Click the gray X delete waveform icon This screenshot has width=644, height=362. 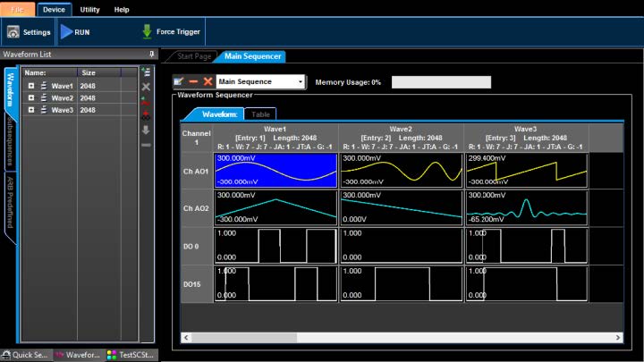(x=146, y=87)
